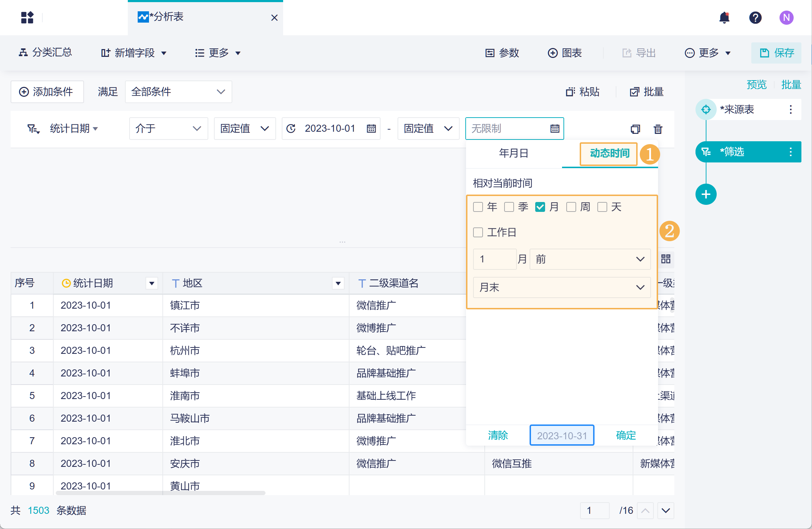Click the 添加条件 button
This screenshot has width=812, height=529.
click(47, 92)
